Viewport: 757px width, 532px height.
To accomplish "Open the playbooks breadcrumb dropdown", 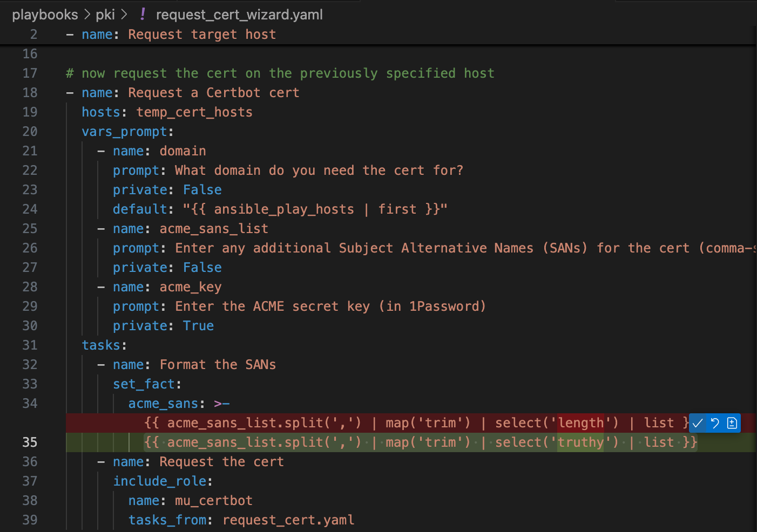I will pos(45,15).
